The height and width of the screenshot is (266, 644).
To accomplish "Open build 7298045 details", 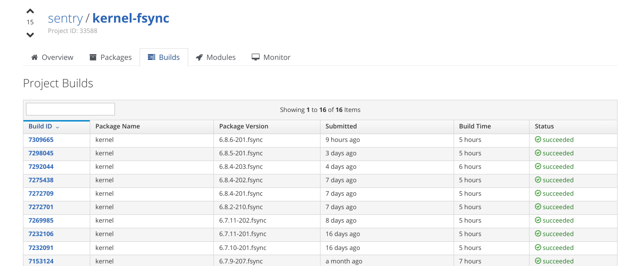I will (41, 153).
